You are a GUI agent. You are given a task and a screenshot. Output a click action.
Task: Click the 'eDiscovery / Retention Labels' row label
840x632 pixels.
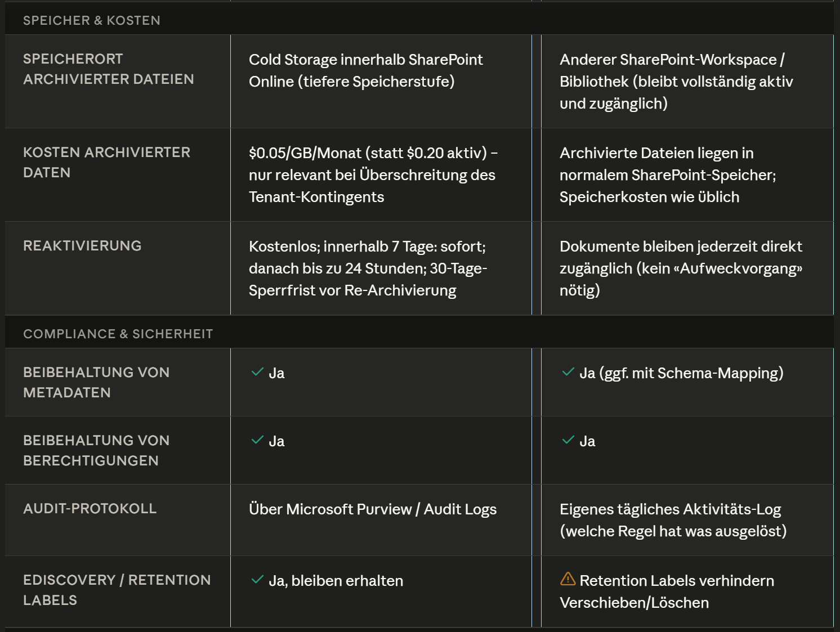[117, 590]
